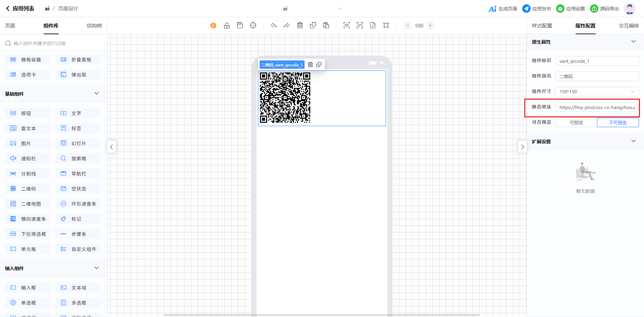Click the orange info icon
This screenshot has height=317, width=644.
(x=213, y=25)
